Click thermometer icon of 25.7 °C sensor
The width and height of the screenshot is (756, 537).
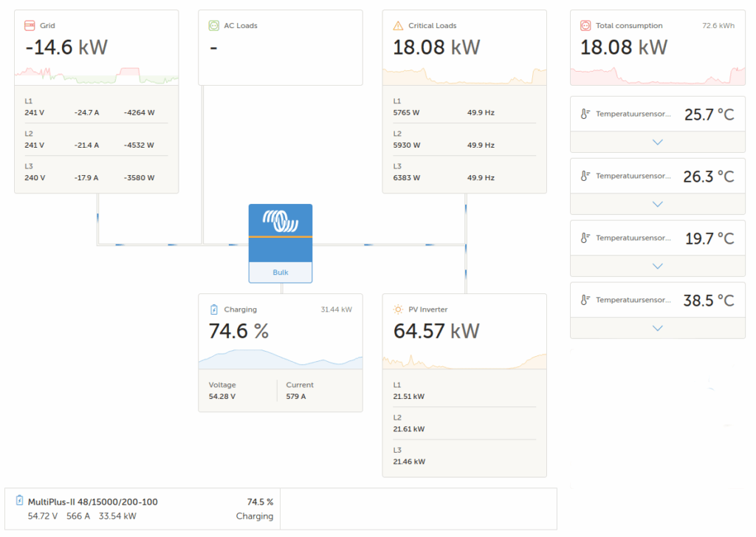point(585,114)
